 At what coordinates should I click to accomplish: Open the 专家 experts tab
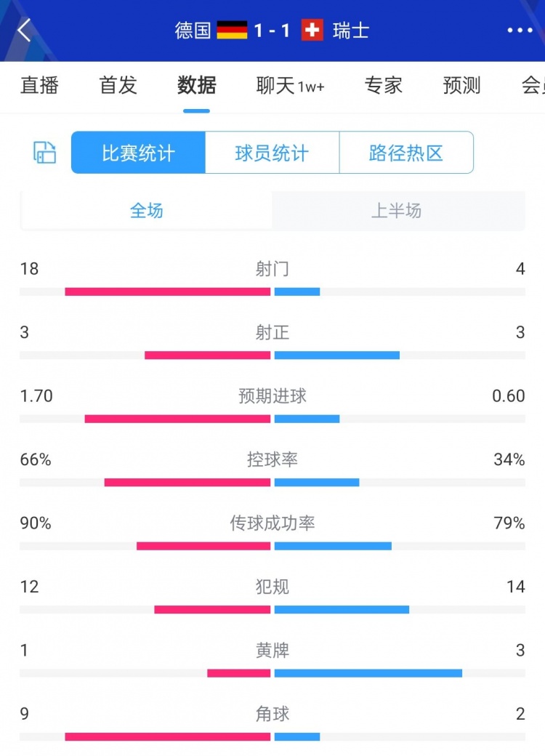point(384,86)
